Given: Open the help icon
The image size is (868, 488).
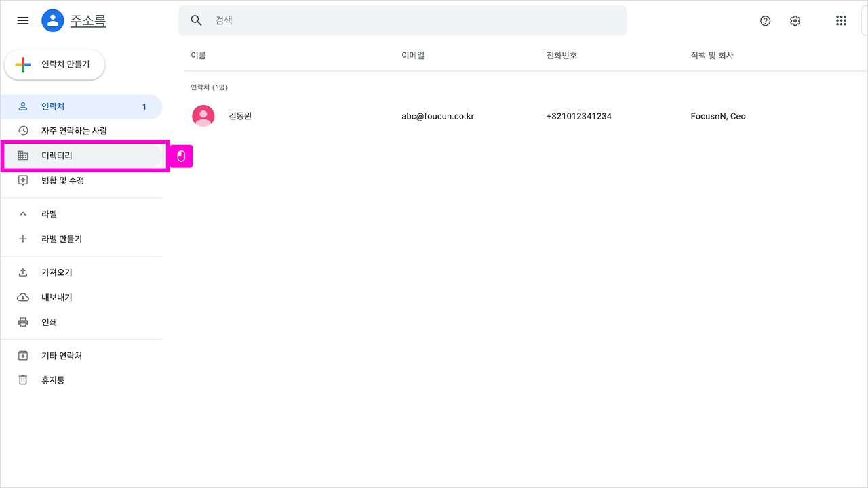Looking at the screenshot, I should (x=765, y=21).
